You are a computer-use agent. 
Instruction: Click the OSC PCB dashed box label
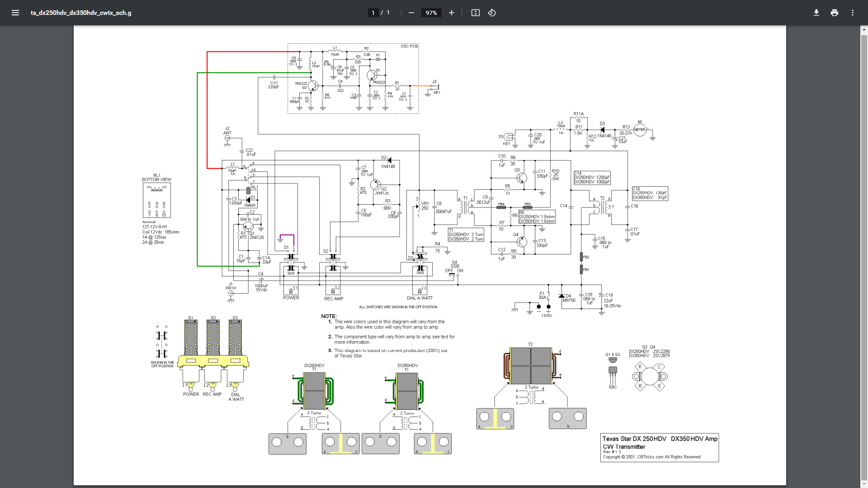pos(409,46)
